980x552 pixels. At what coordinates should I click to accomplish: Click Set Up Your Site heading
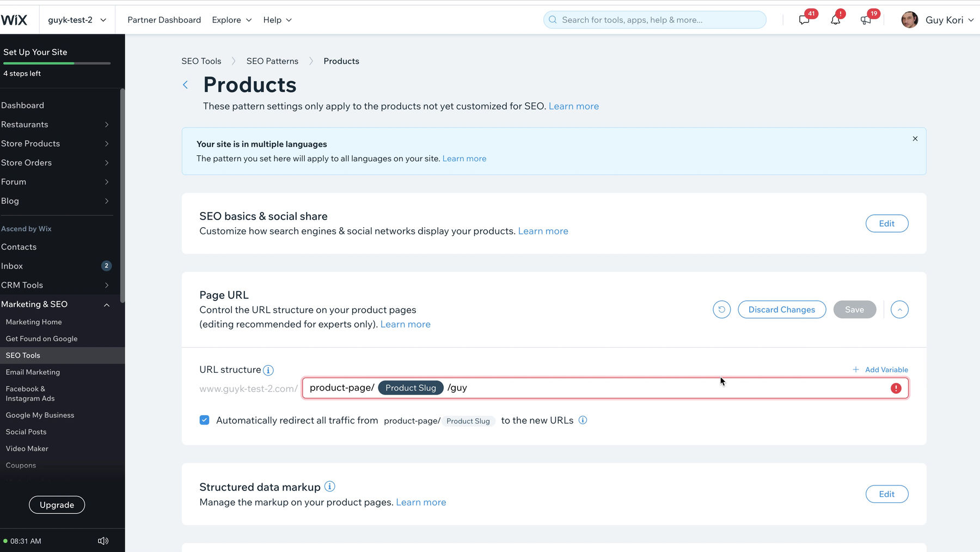pyautogui.click(x=35, y=52)
